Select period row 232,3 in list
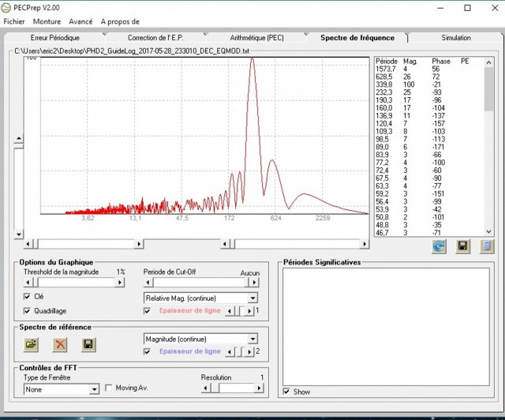The height and width of the screenshot is (420, 505). click(429, 92)
